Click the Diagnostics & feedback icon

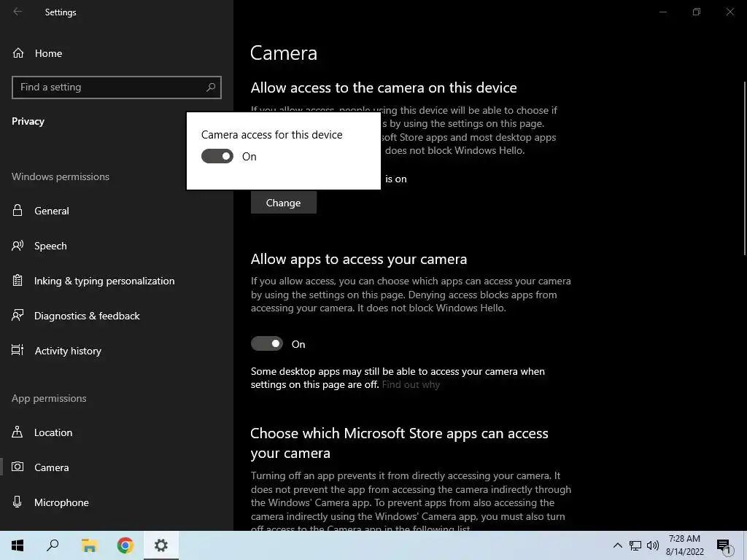18,315
